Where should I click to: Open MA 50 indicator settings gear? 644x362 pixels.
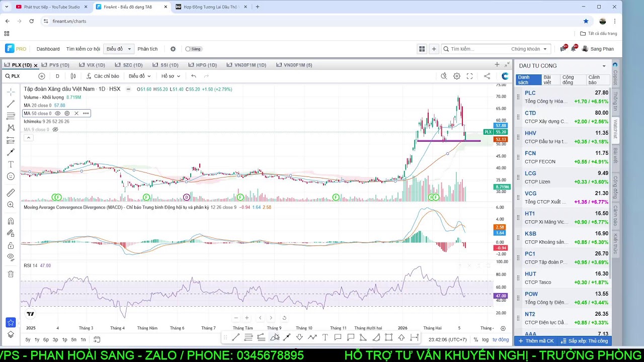point(67,113)
